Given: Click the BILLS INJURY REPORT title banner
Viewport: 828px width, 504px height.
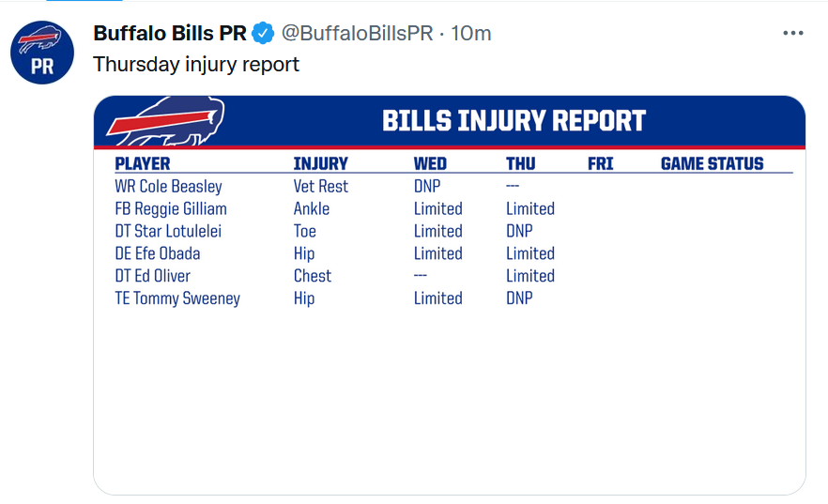Looking at the screenshot, I should pos(514,121).
